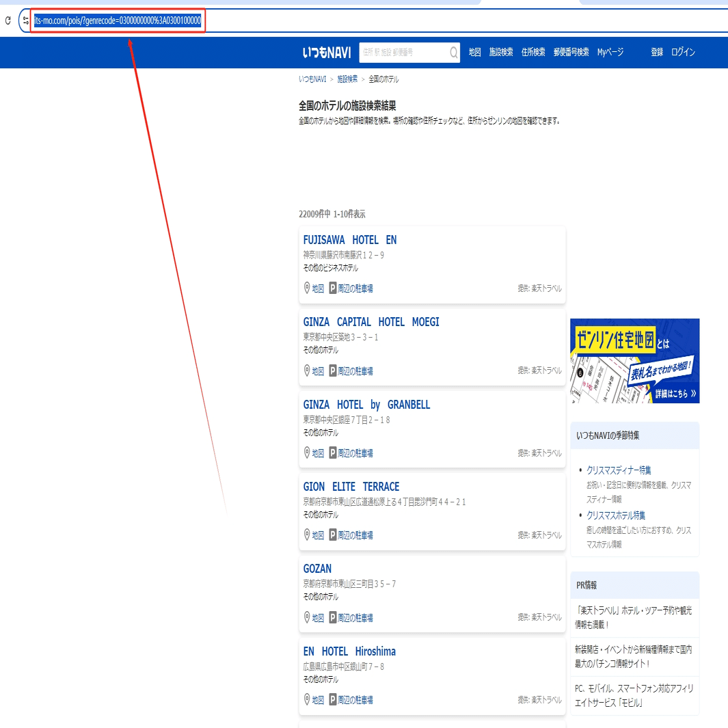This screenshot has width=728, height=728.
Task: Click the ログイン link
Action: 683,52
